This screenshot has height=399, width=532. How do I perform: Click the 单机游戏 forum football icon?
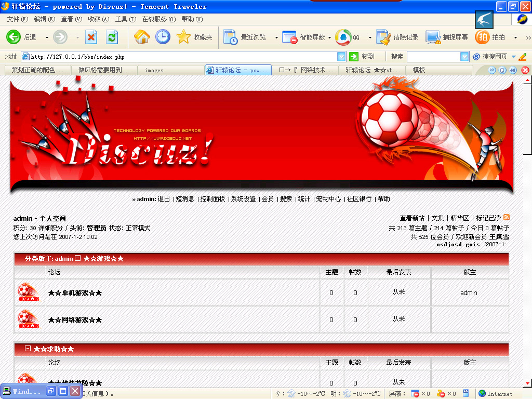point(29,292)
